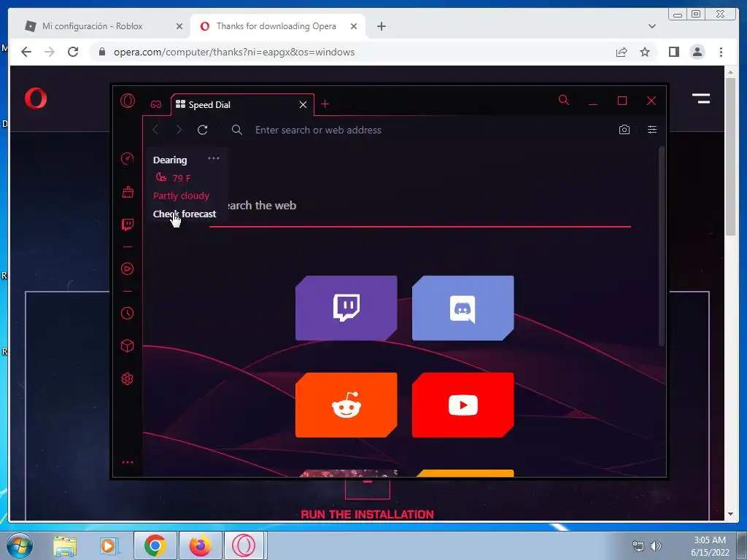Go back in Opera GX preview
Viewport: 747px width, 560px height.
point(155,130)
